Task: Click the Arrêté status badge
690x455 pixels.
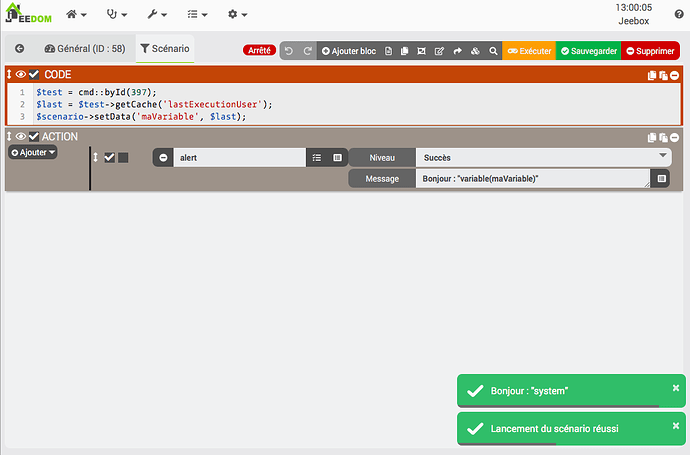Action: pos(259,51)
